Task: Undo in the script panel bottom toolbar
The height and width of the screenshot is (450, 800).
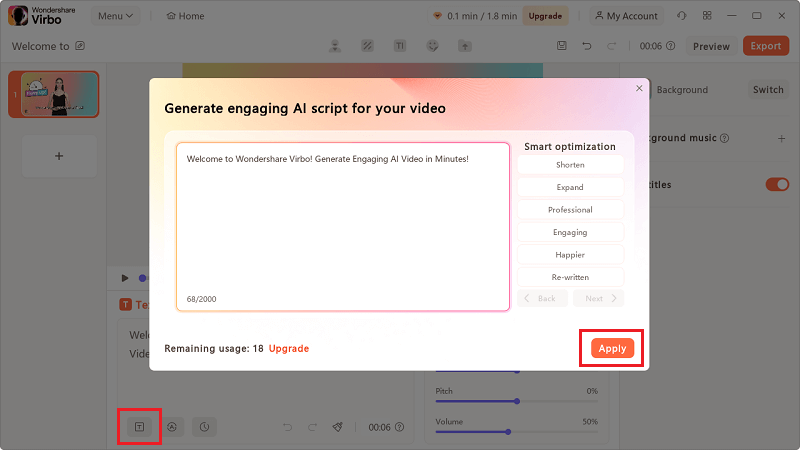Action: click(x=288, y=427)
